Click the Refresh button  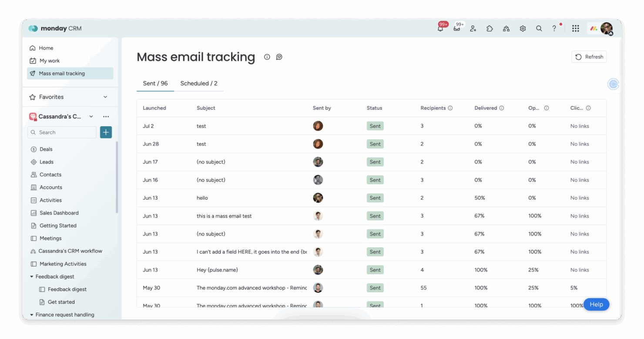[x=589, y=57]
